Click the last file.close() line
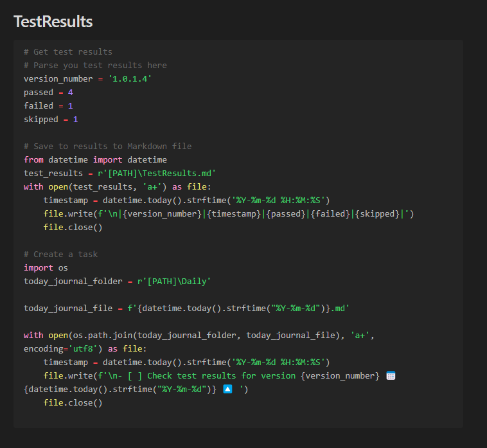 73,402
